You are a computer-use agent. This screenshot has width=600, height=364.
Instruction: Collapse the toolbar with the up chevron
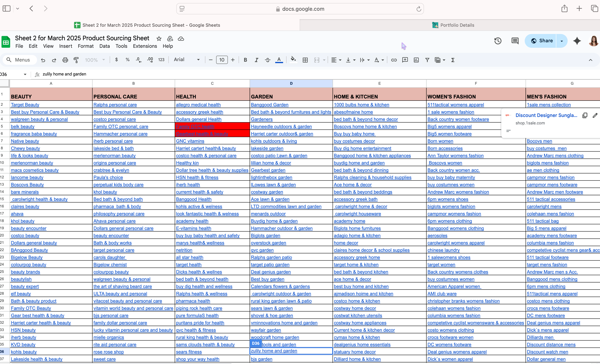(x=590, y=60)
